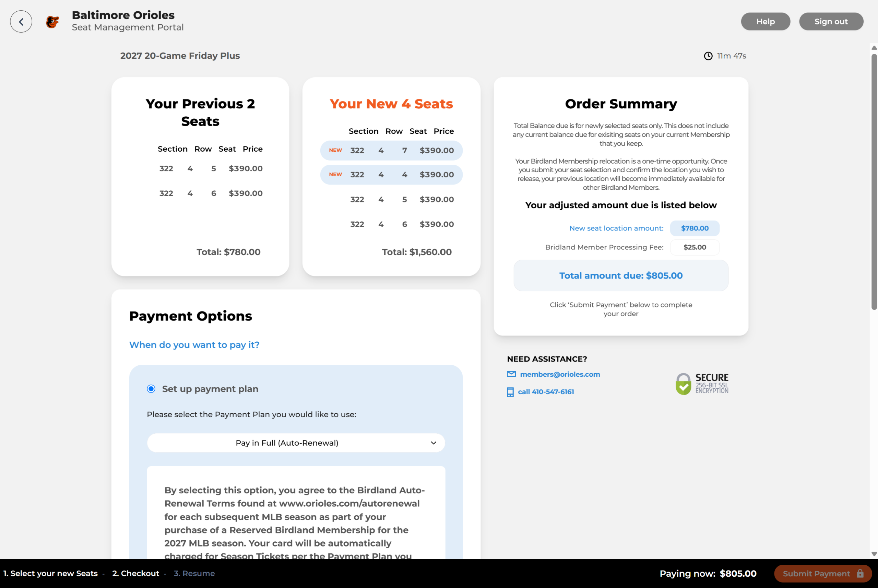Click the When do you want to pay it? text

click(x=194, y=345)
